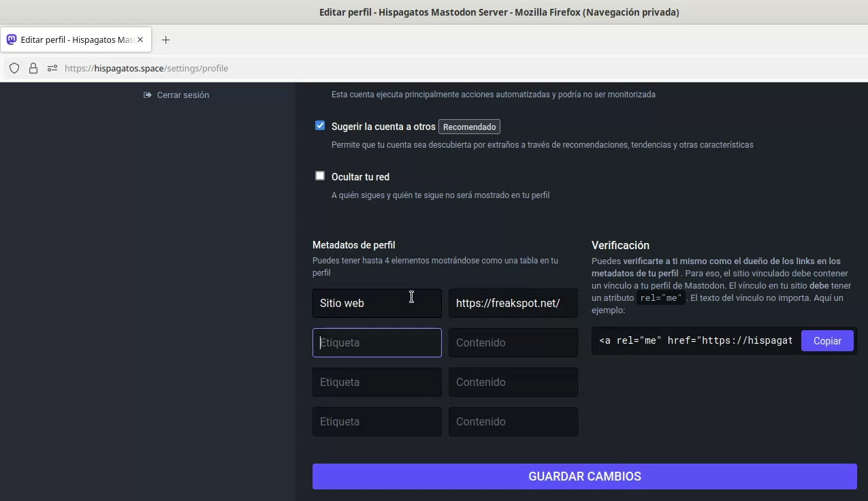868x501 pixels.
Task: Focus the second row Etiqueta field
Action: click(x=376, y=342)
